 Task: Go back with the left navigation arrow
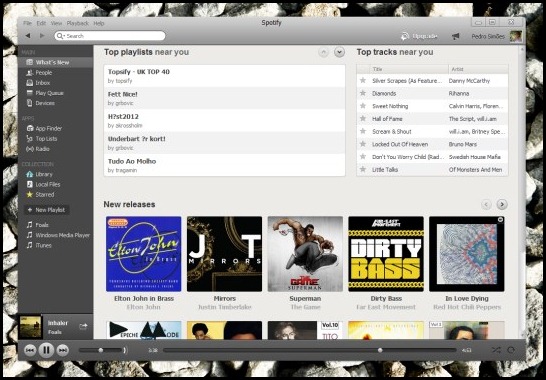[x=28, y=36]
